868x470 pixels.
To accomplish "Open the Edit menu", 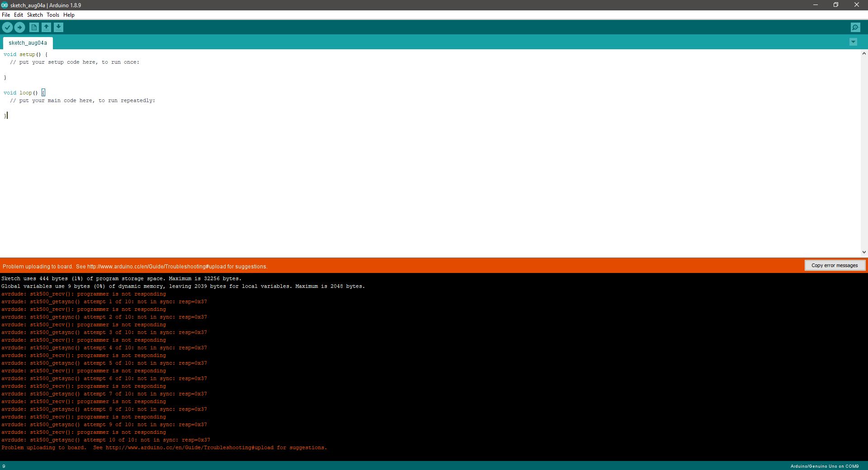I will click(19, 15).
